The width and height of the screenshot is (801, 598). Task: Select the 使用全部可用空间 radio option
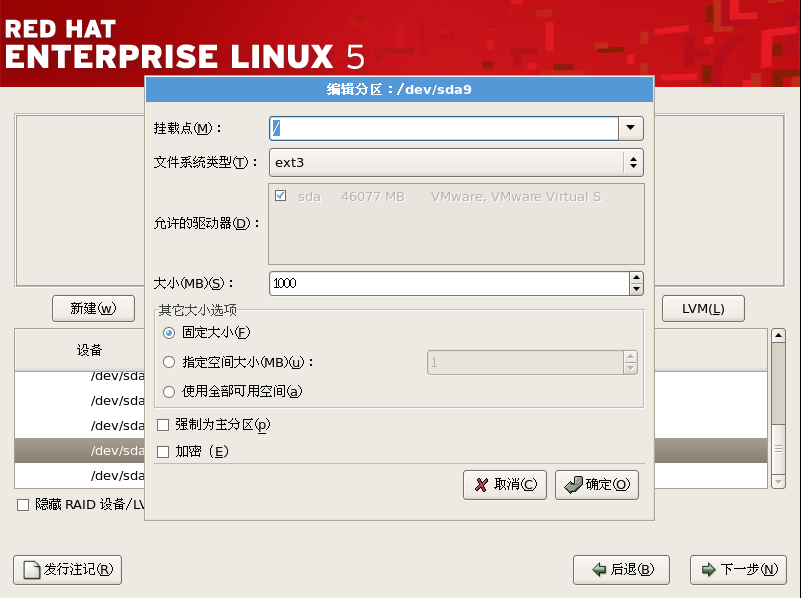[169, 392]
